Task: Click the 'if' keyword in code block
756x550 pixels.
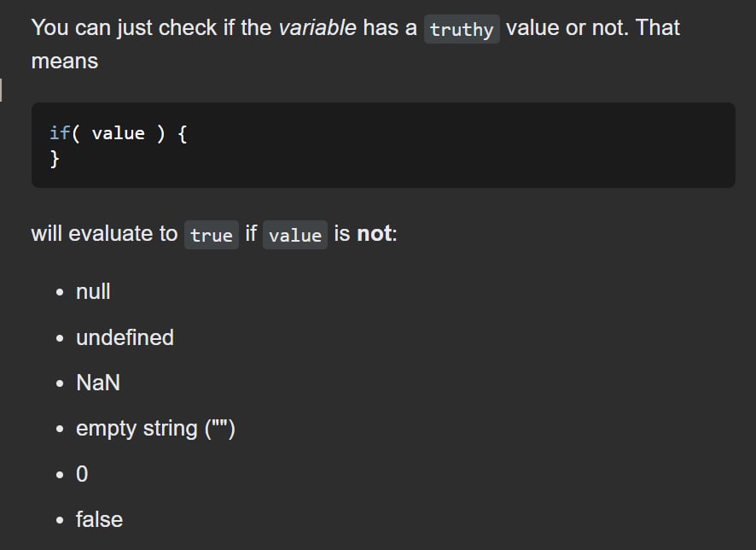Action: [60, 133]
